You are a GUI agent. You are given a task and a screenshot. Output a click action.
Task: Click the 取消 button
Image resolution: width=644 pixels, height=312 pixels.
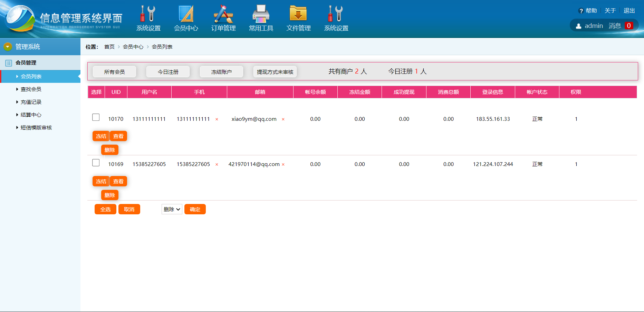(x=129, y=209)
